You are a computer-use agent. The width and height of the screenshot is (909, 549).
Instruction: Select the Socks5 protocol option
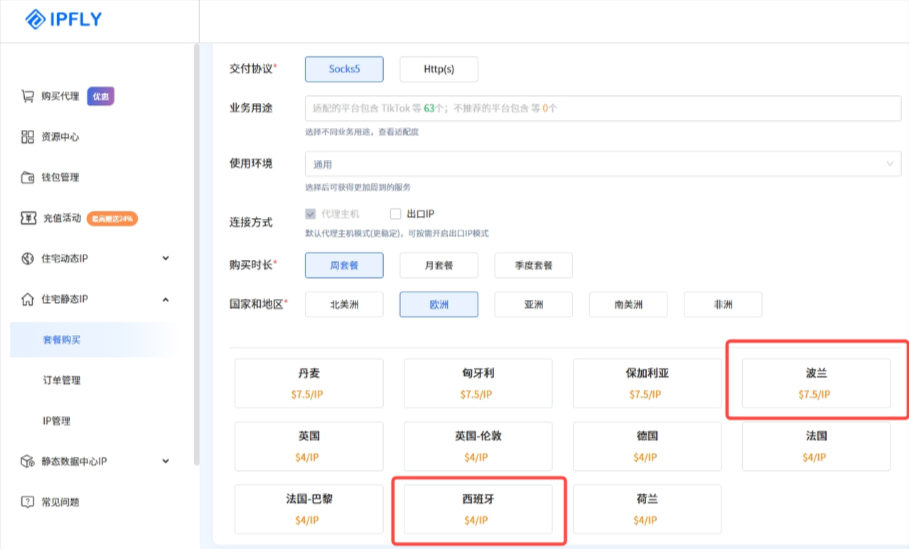point(344,69)
